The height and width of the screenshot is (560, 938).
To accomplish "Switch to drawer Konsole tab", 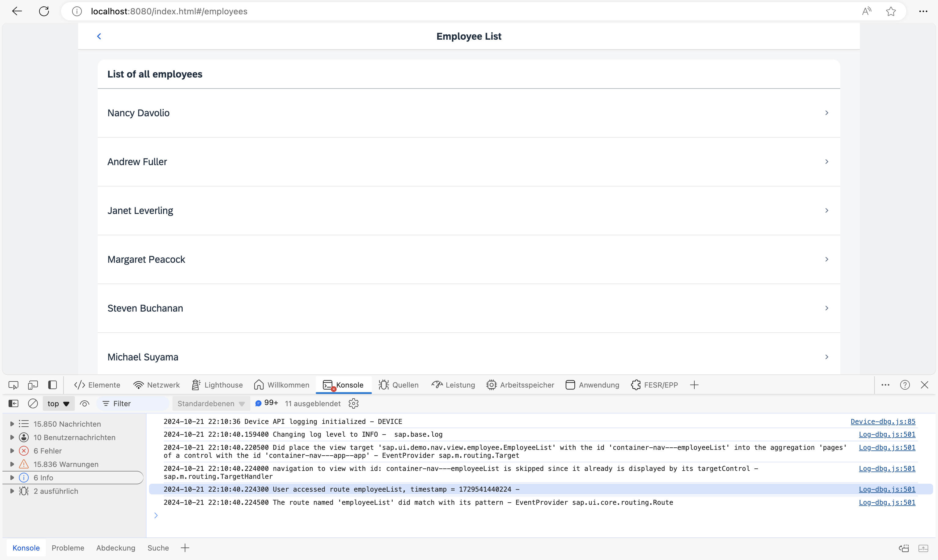I will 26,548.
